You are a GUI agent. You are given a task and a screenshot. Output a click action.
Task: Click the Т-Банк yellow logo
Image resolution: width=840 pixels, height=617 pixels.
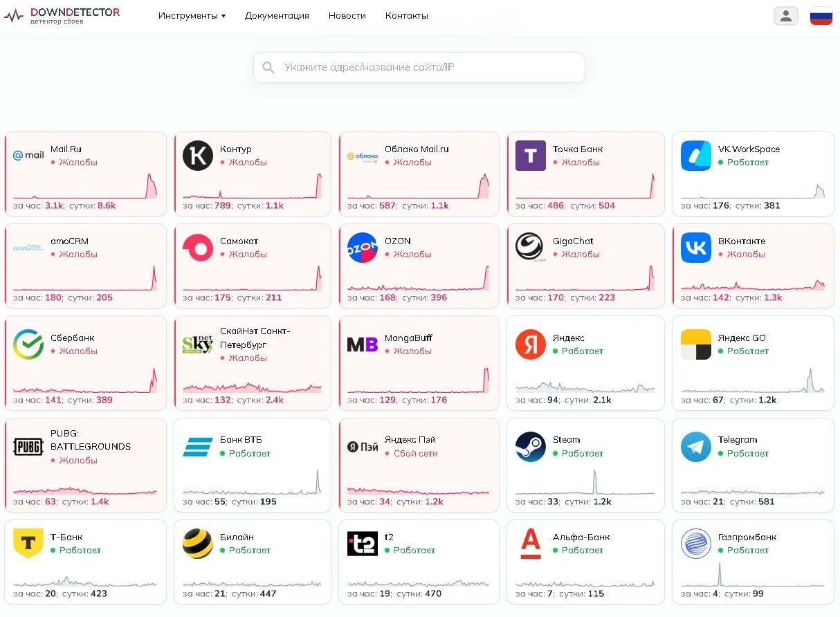pyautogui.click(x=28, y=544)
